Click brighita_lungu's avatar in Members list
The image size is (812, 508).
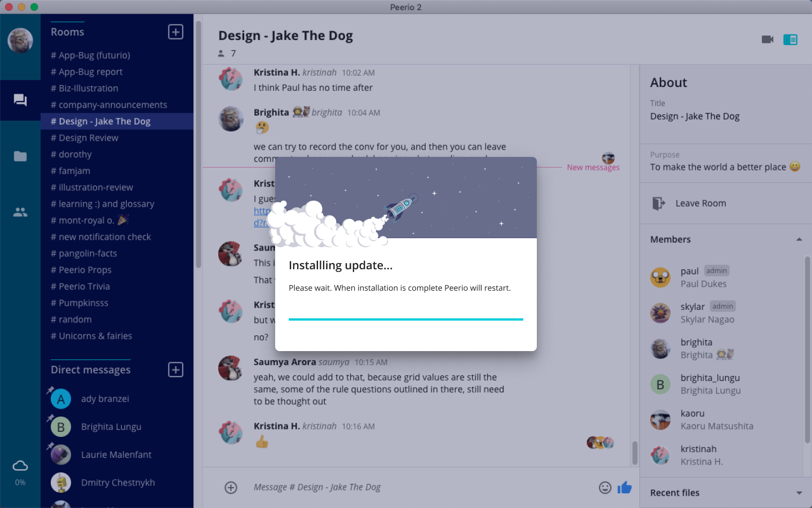[x=660, y=384]
